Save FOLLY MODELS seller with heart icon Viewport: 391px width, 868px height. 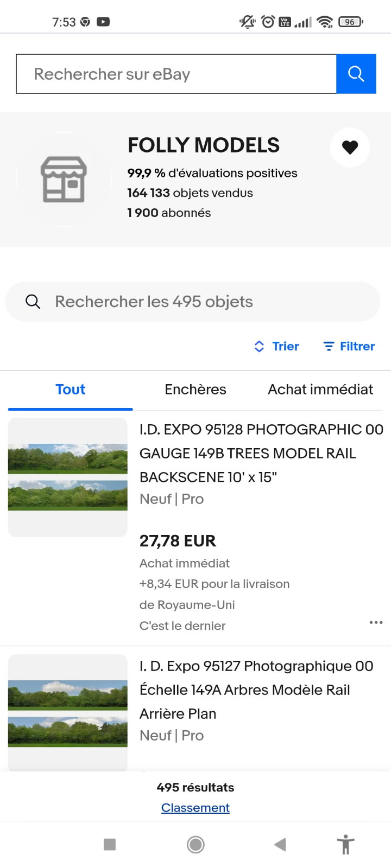(x=350, y=147)
